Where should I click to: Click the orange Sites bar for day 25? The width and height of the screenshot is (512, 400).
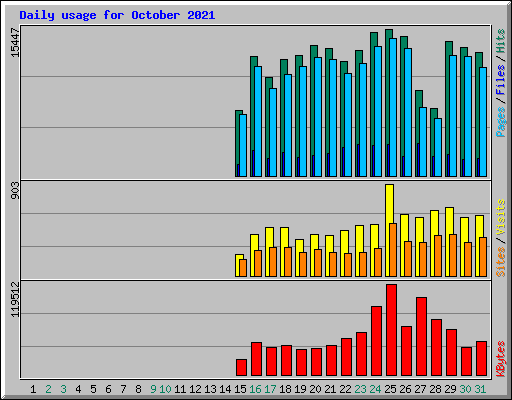pyautogui.click(x=393, y=250)
